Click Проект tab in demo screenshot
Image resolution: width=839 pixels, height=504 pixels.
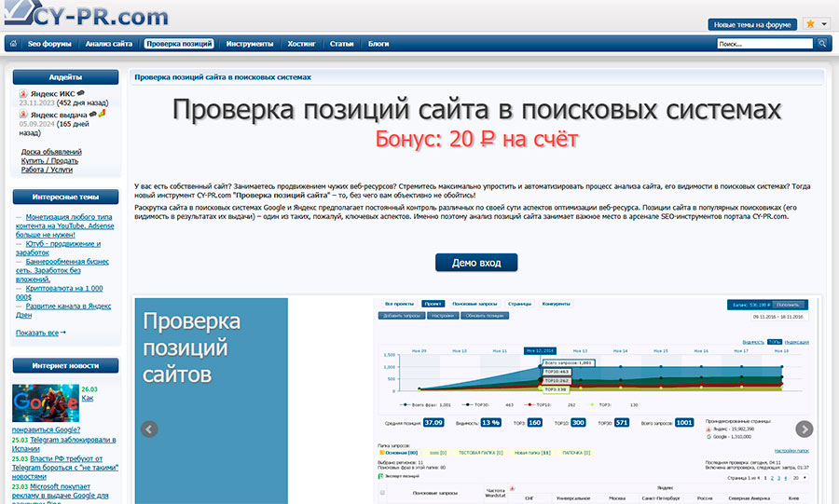coord(433,304)
